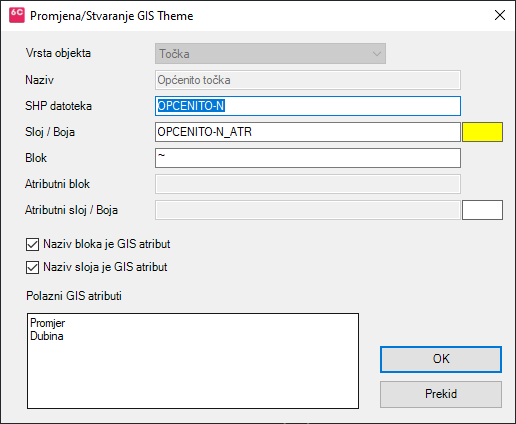Click the Atributni sloj text field
Image resolution: width=516 pixels, height=424 pixels.
[308, 210]
